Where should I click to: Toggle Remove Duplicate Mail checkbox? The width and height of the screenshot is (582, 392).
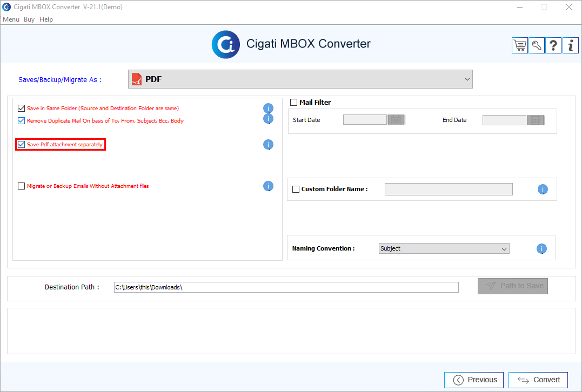[21, 120]
